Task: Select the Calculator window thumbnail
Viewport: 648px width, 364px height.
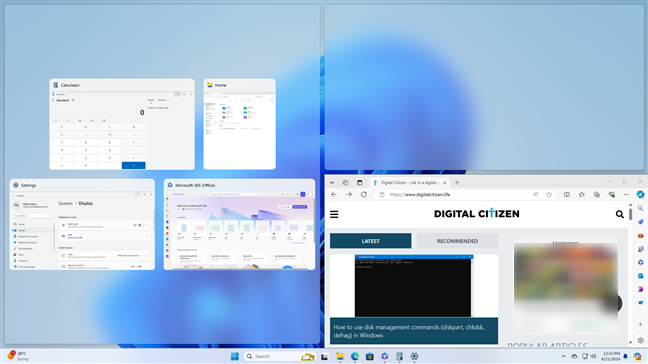Action: 122,124
